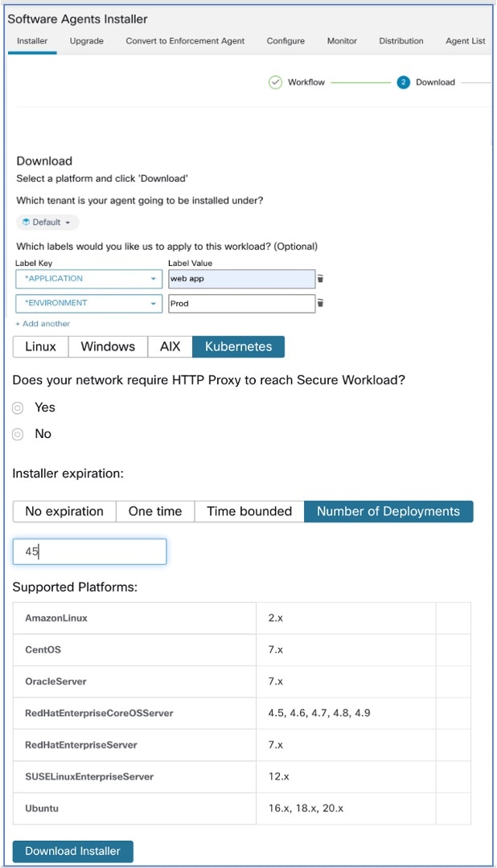The image size is (497, 868).
Task: Select the No expiration option
Action: [64, 511]
